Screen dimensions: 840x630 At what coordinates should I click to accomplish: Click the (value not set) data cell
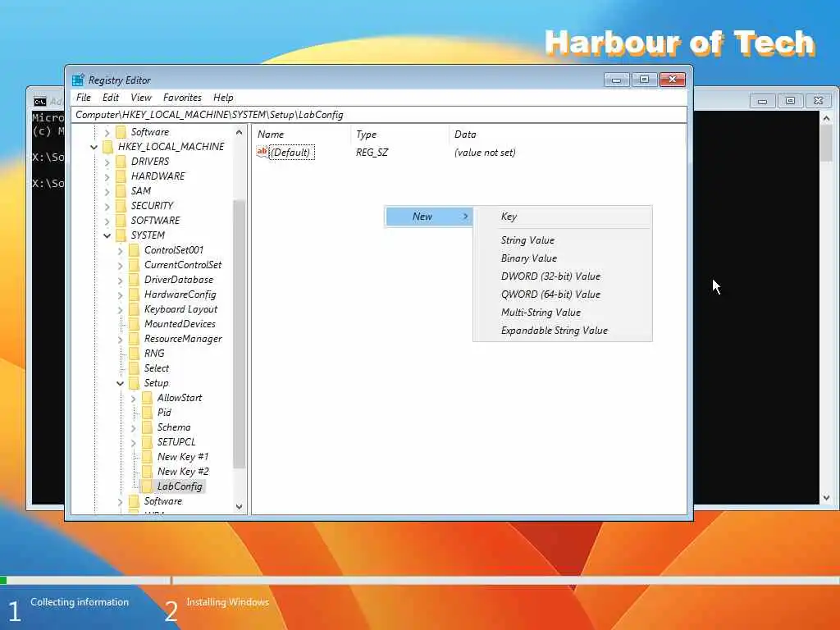click(x=485, y=152)
